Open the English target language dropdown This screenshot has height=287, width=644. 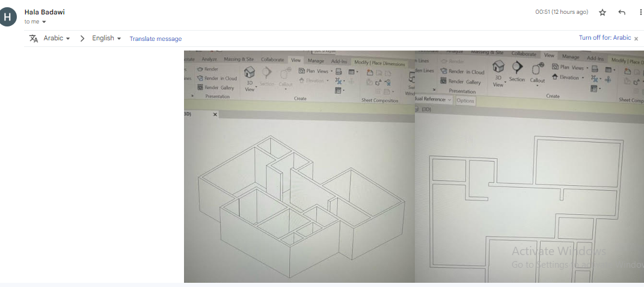106,39
